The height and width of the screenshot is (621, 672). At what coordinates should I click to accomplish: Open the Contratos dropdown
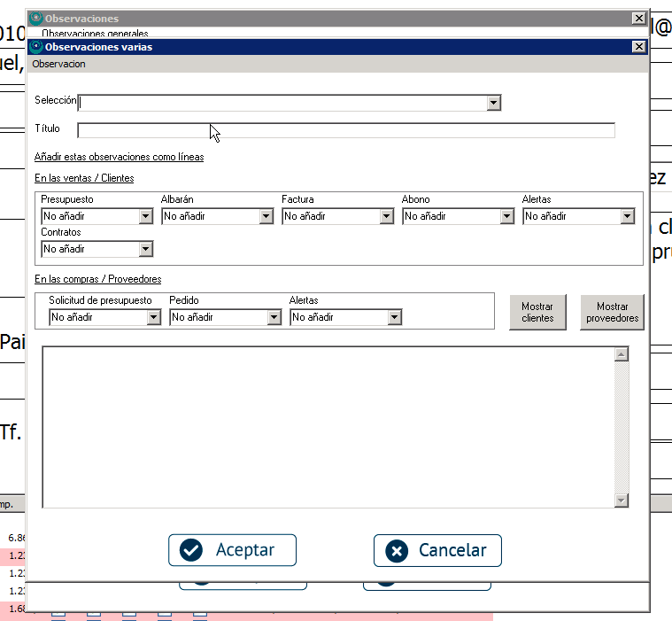click(146, 250)
